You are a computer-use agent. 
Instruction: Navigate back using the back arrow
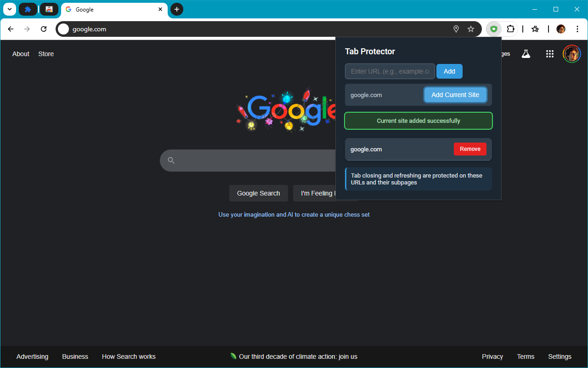[11, 29]
